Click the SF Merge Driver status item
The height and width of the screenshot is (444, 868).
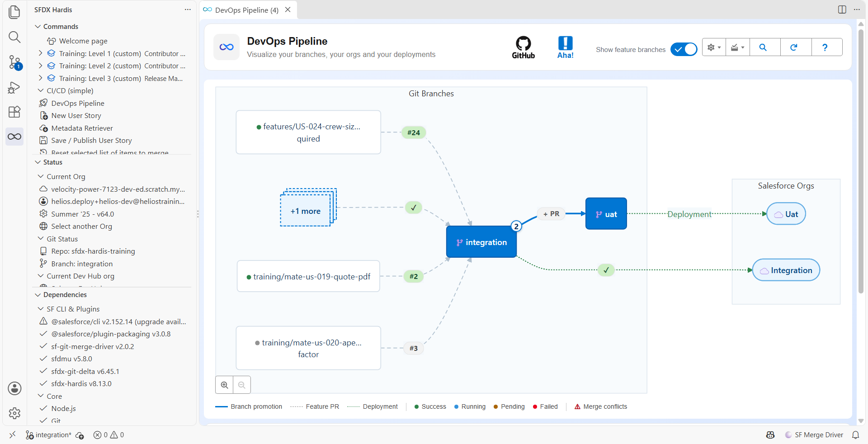pyautogui.click(x=814, y=435)
